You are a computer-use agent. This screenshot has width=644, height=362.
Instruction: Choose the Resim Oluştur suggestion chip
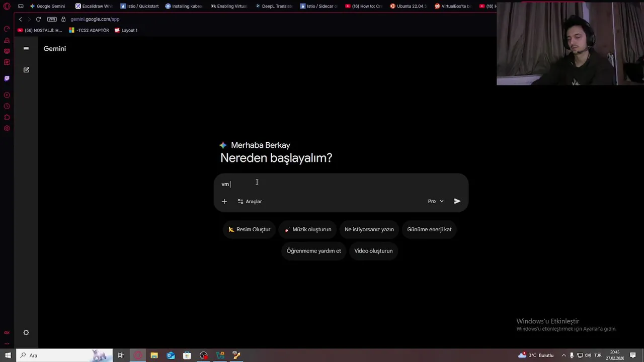(x=250, y=229)
